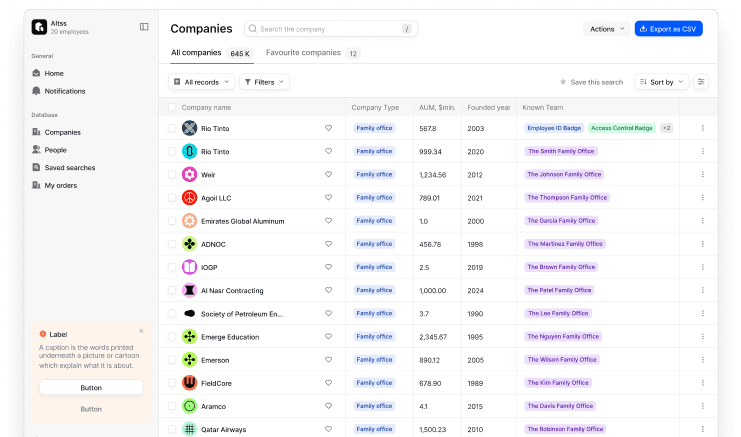Image resolution: width=741 pixels, height=437 pixels.
Task: Click the Founded year column header
Action: pos(489,107)
